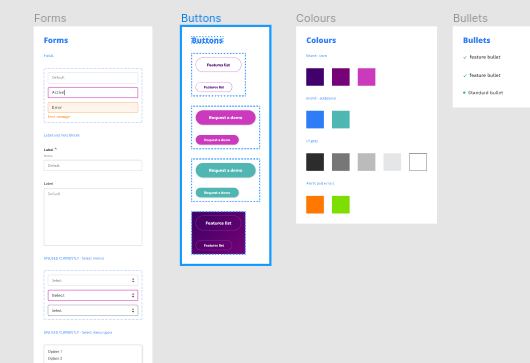
Task: Click the large magenta Request a demo button
Action: (x=226, y=118)
